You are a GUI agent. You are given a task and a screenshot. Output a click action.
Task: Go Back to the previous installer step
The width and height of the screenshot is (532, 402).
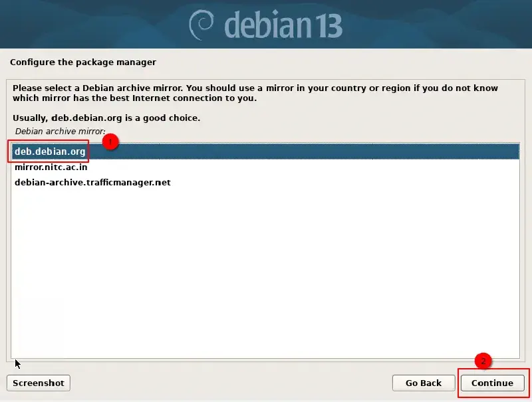(424, 383)
